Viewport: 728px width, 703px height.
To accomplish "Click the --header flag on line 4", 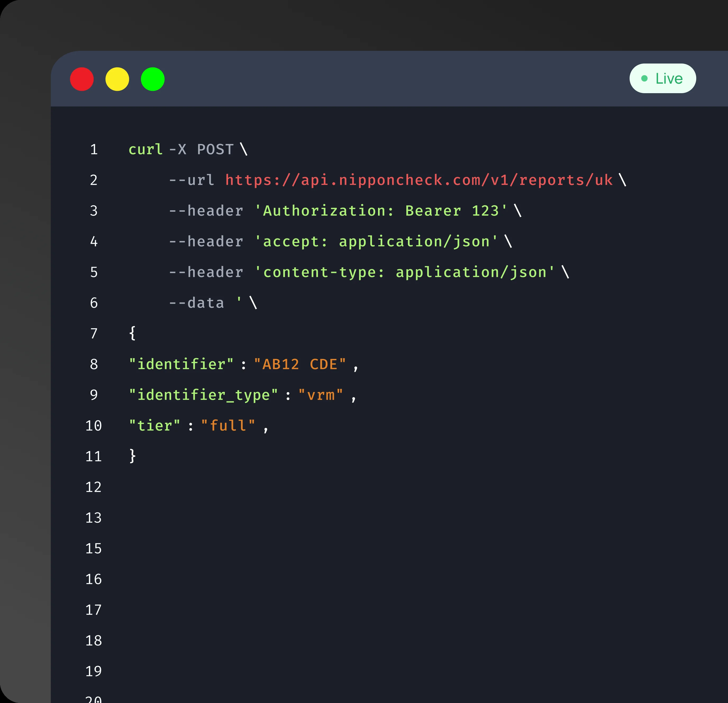I will coord(206,241).
